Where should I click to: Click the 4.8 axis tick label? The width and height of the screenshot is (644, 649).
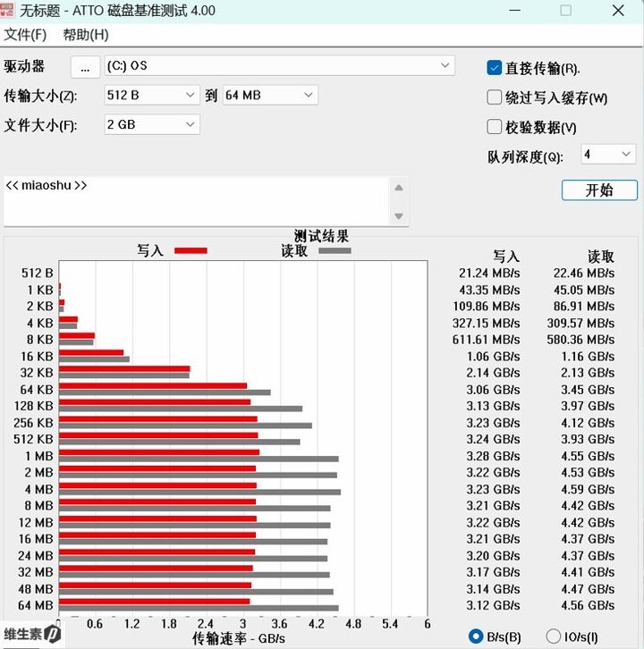point(352,624)
